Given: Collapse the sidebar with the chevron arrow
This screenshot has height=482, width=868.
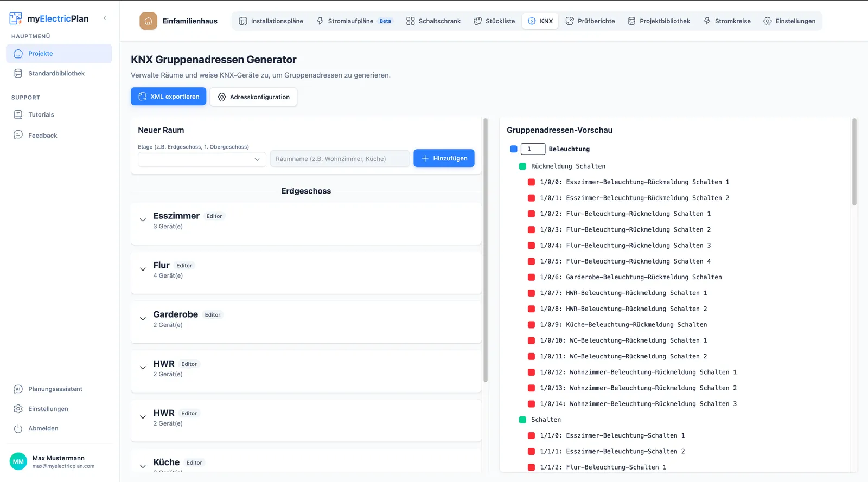Looking at the screenshot, I should (105, 18).
